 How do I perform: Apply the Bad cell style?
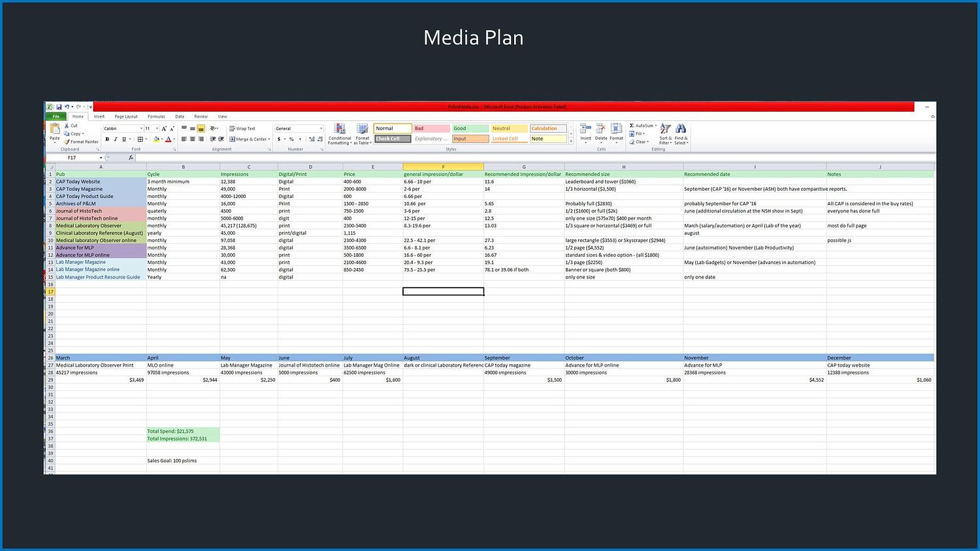(x=431, y=128)
